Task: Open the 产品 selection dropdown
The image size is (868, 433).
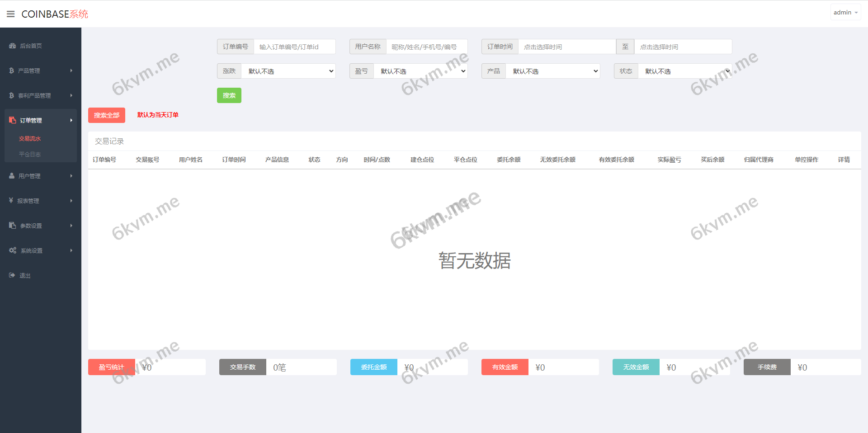Action: pos(552,71)
